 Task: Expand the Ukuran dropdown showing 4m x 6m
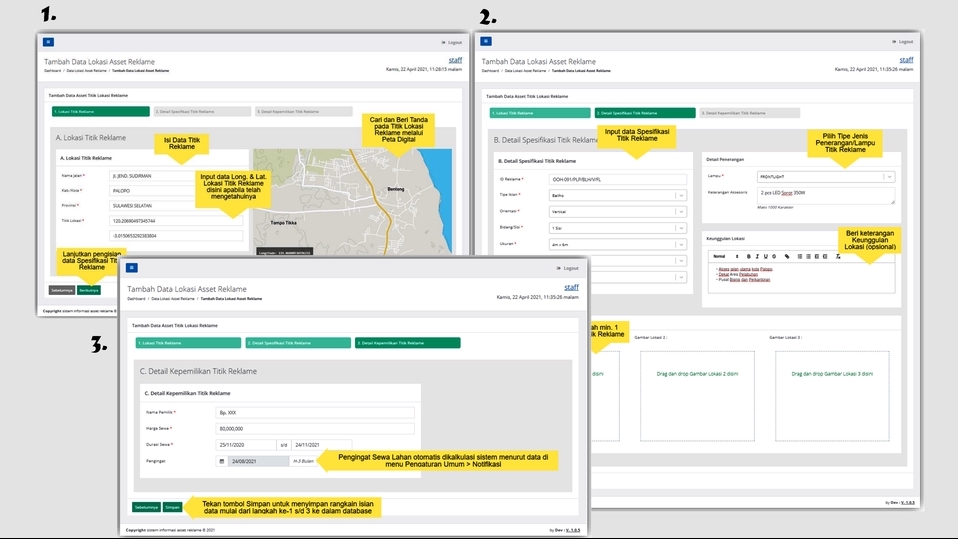pyautogui.click(x=618, y=244)
